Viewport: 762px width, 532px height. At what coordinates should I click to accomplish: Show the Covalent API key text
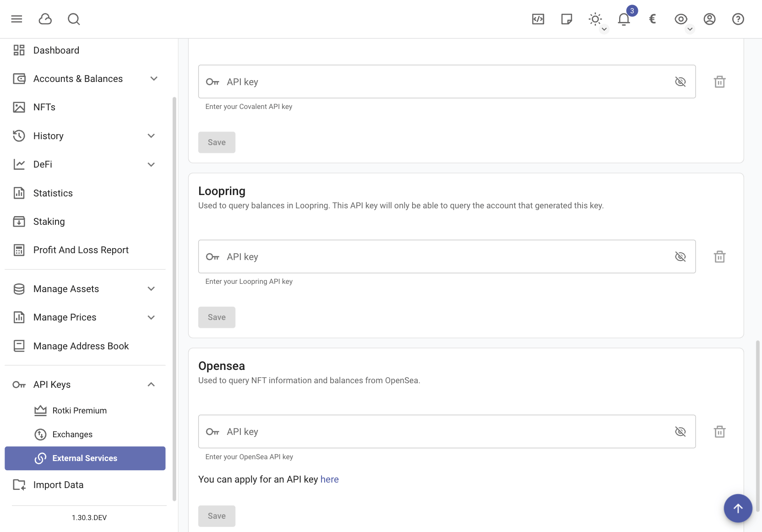click(680, 81)
